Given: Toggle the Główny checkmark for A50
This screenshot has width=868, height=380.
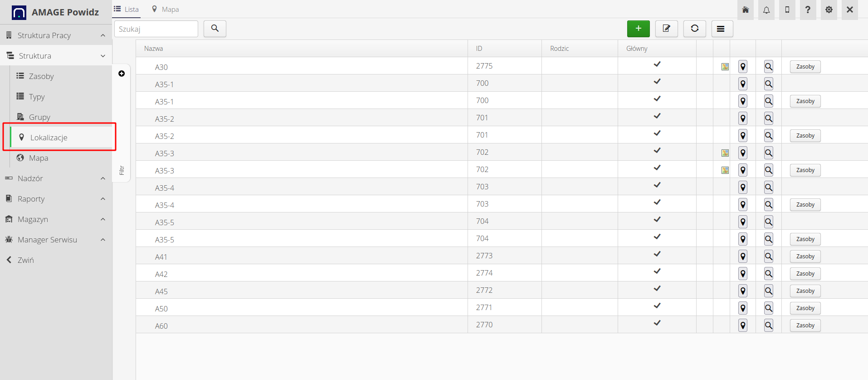Looking at the screenshot, I should coord(657,306).
